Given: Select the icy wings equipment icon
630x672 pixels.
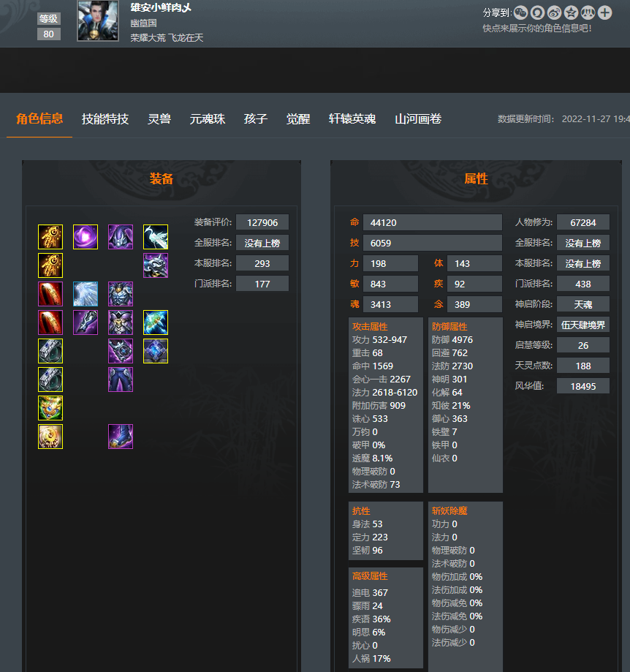Looking at the screenshot, I should pyautogui.click(x=86, y=294).
